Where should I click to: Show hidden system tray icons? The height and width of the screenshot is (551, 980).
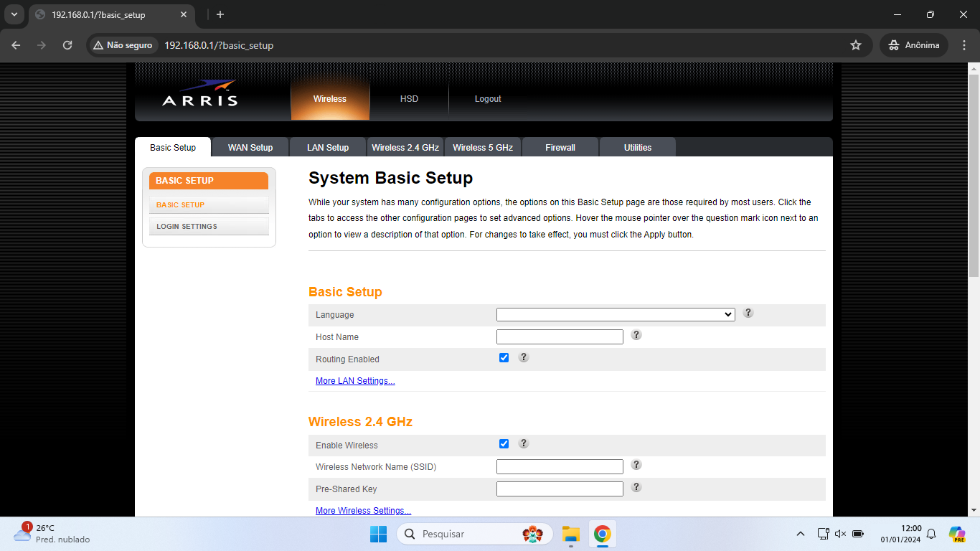coord(801,534)
